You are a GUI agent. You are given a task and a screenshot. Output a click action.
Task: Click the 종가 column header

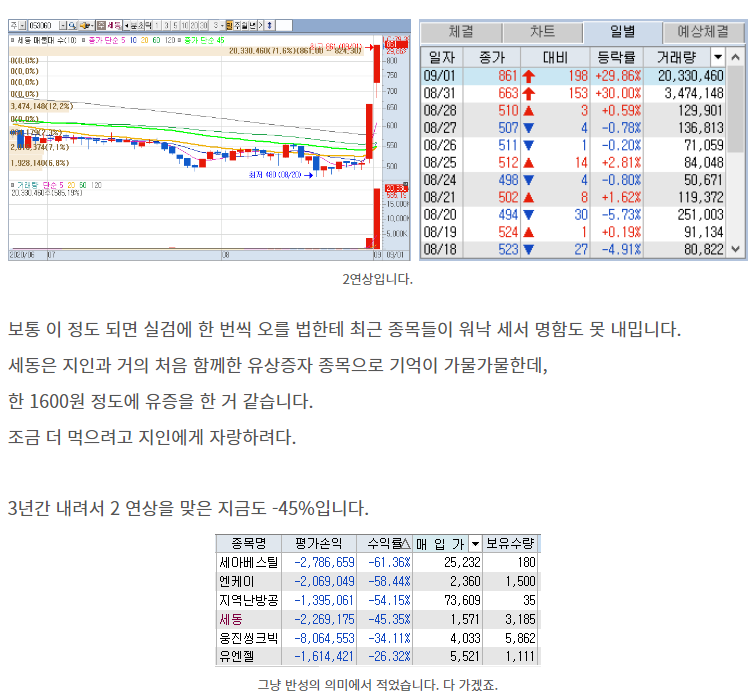click(x=492, y=58)
